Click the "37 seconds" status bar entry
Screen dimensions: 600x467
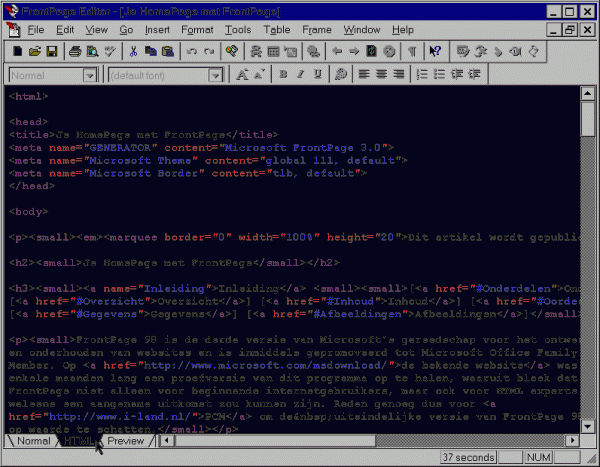(x=468, y=457)
